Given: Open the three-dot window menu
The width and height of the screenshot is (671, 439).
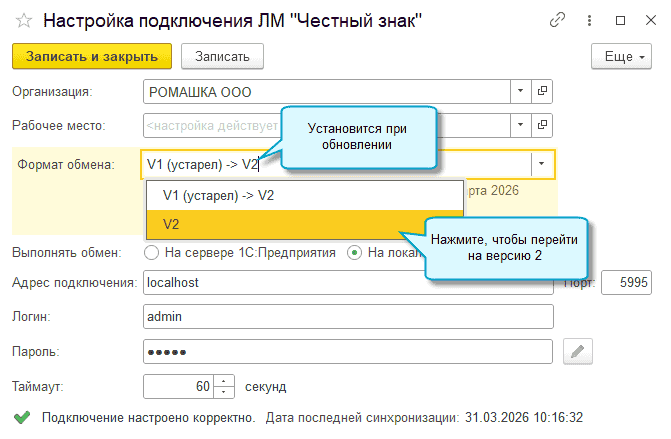Looking at the screenshot, I should point(589,20).
